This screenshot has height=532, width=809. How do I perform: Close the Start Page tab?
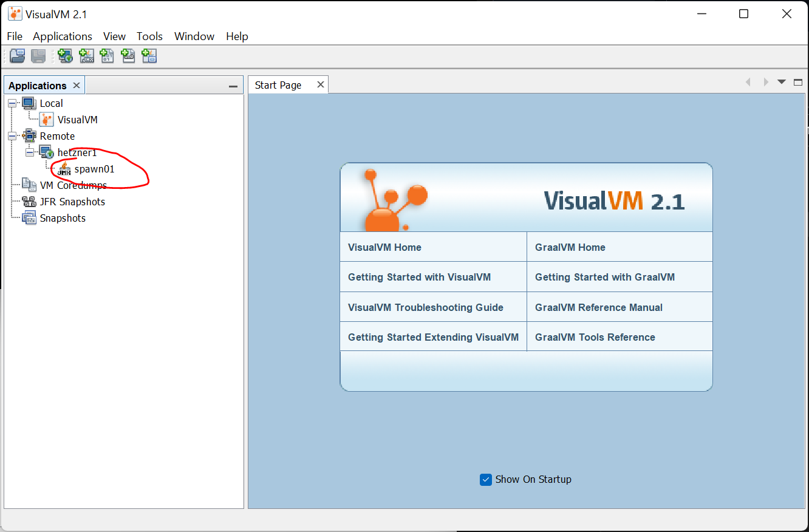[x=321, y=84]
